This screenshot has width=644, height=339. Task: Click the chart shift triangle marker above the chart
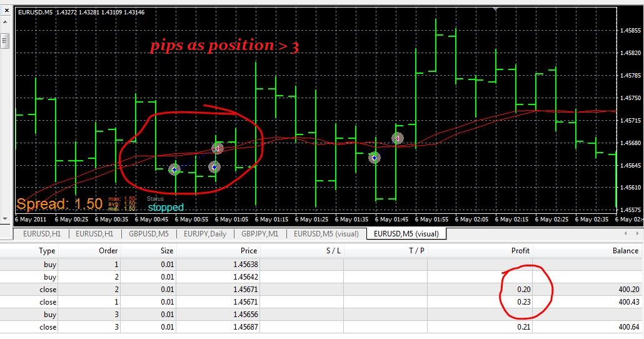(x=496, y=8)
